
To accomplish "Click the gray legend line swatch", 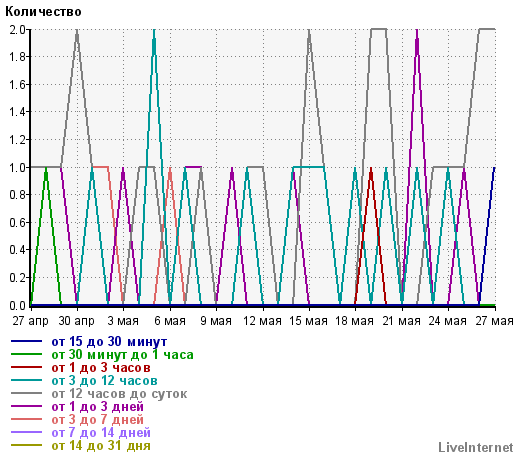I will 26,393.
